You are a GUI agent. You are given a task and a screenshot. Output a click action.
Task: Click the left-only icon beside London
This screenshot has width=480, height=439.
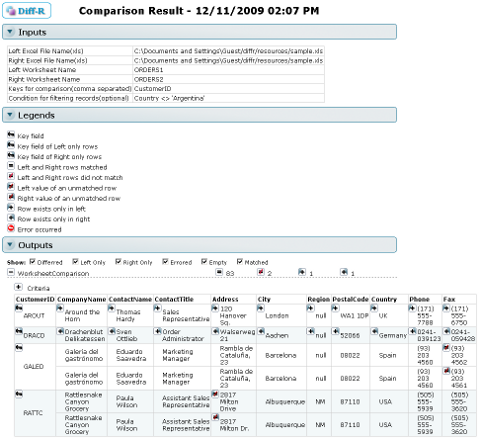[261, 308]
